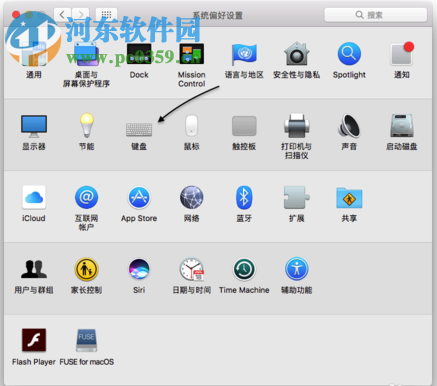The width and height of the screenshot is (437, 386).
Task: Click the forward navigation arrow
Action: click(x=81, y=15)
